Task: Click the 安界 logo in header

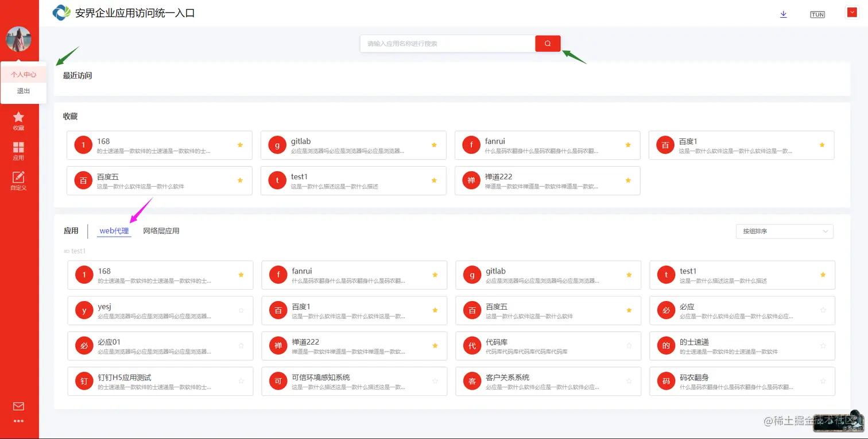Action: 61,13
